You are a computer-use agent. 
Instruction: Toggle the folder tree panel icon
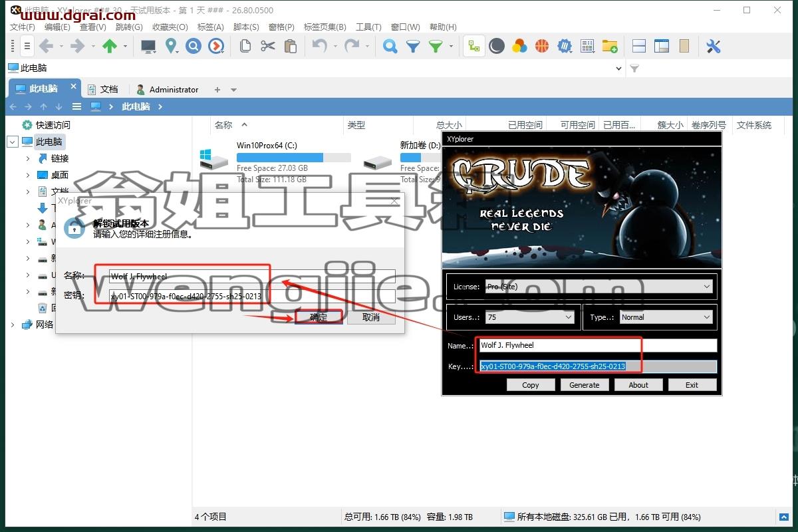click(x=474, y=46)
